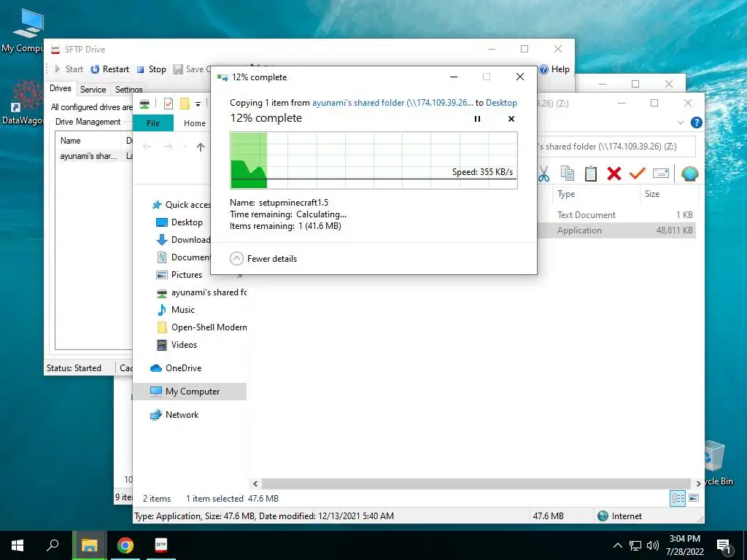Select Network in the navigation pane

174,415
